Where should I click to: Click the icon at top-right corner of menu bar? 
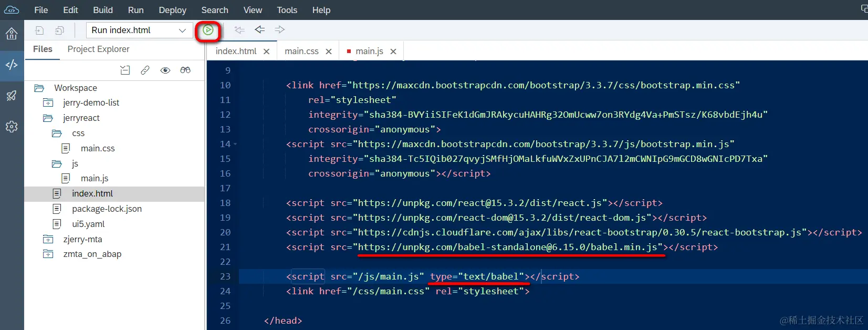click(x=864, y=9)
